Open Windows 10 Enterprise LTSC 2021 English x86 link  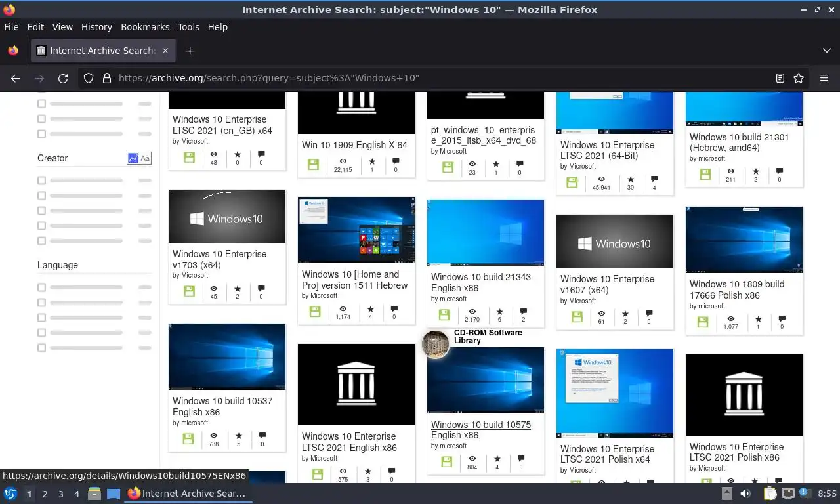pos(349,442)
